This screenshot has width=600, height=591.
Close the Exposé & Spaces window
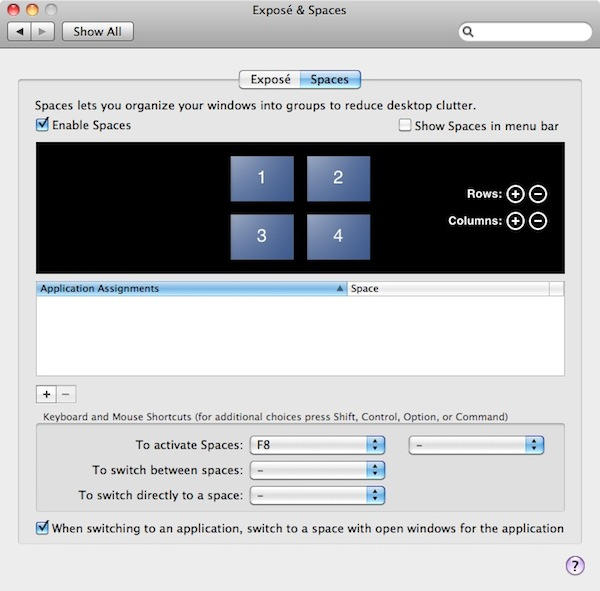[x=13, y=10]
